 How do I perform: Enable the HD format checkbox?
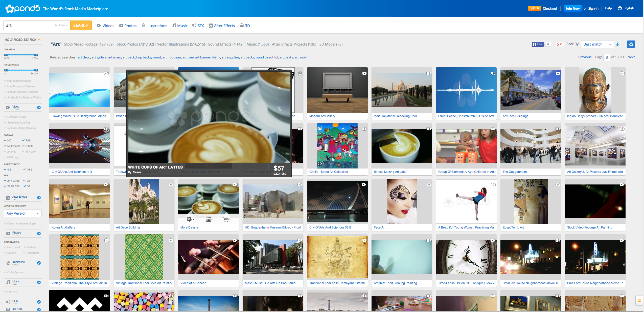[5, 140]
